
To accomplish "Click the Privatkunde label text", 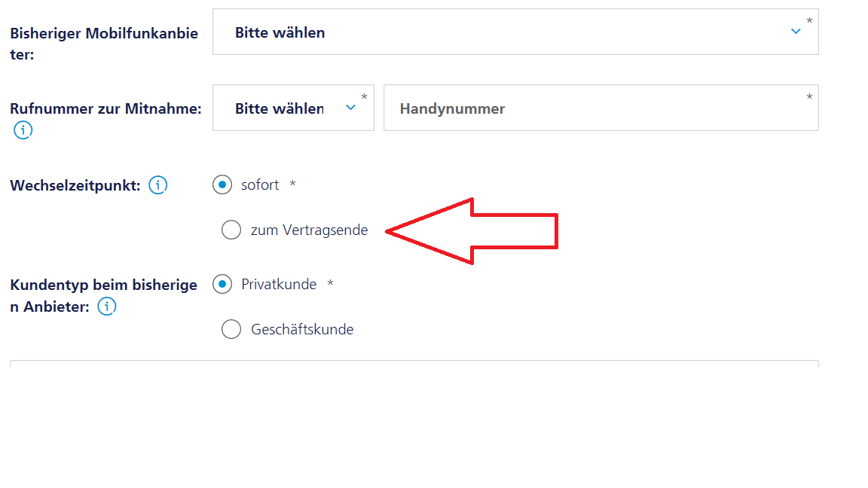I will point(279,285).
